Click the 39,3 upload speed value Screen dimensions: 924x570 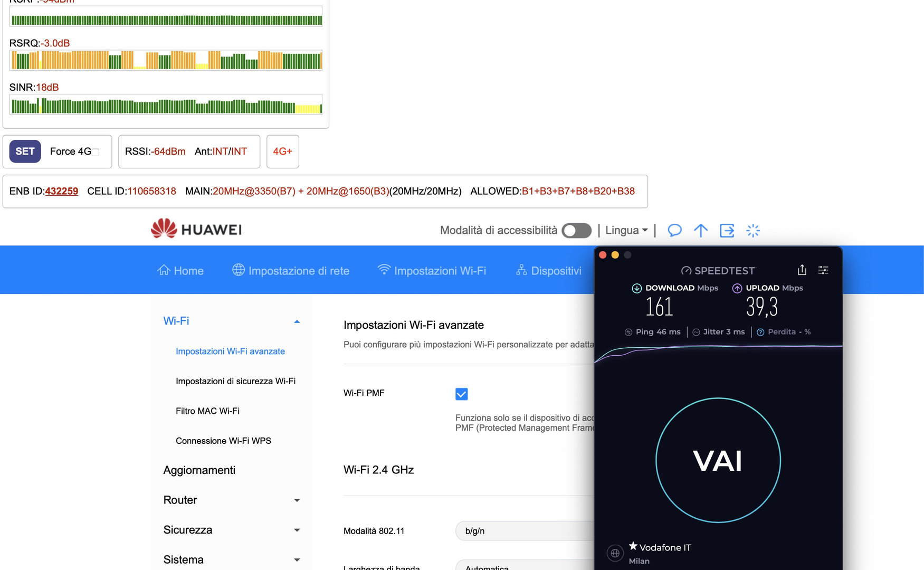762,307
